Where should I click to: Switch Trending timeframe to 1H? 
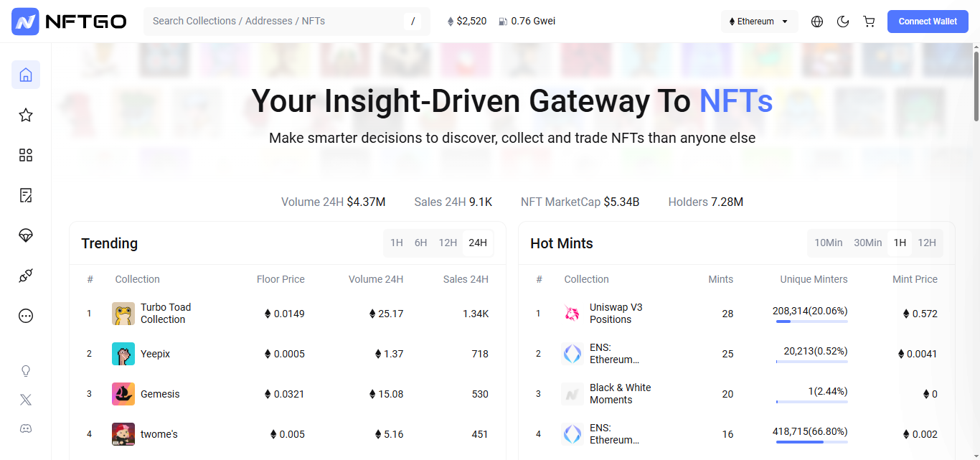coord(396,243)
